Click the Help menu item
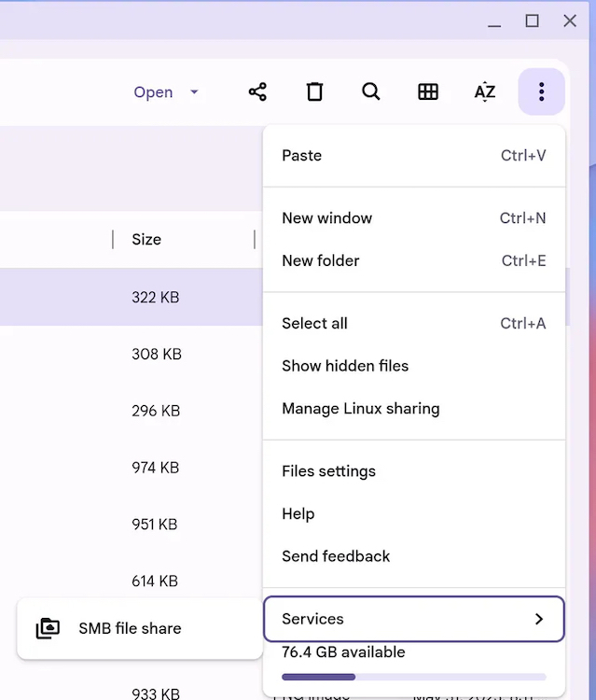Image resolution: width=596 pixels, height=700 pixels. (x=298, y=514)
